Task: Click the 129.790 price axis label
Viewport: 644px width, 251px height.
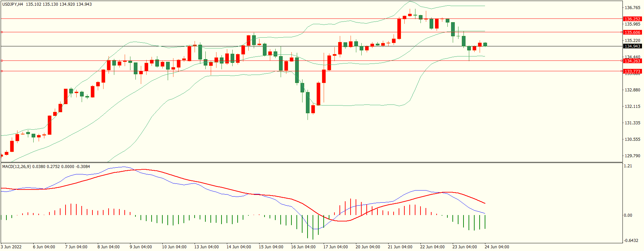Action: (x=632, y=156)
